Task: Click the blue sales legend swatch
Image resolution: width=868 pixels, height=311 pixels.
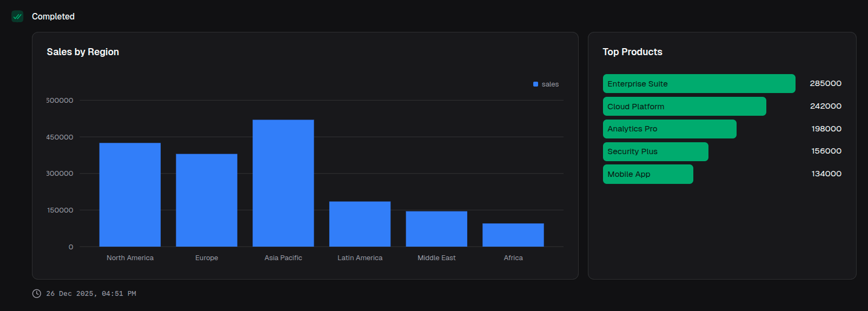Action: tap(535, 84)
